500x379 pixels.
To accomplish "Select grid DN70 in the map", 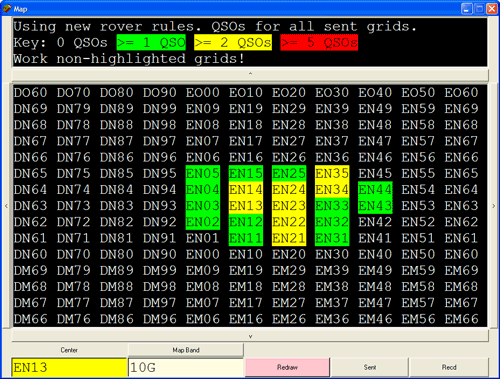I will (73, 254).
